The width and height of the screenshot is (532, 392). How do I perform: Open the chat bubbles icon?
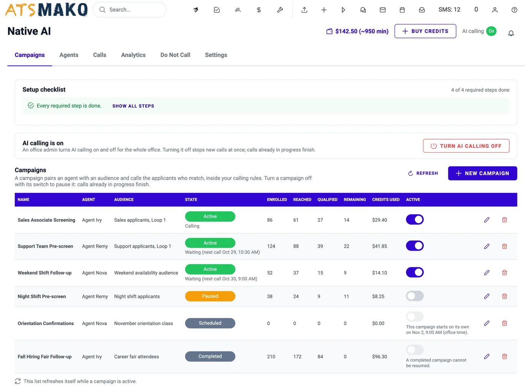[x=363, y=10]
